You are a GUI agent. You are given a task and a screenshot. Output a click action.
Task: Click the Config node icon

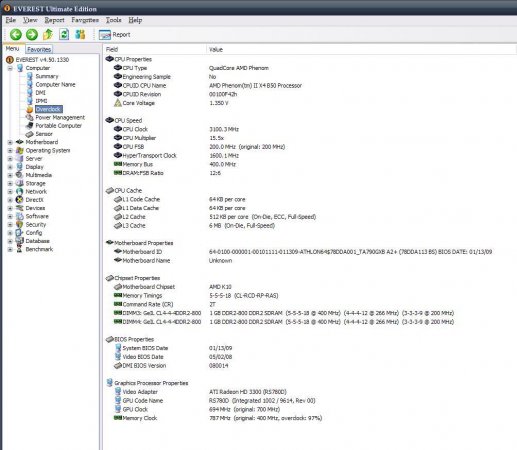tap(20, 232)
